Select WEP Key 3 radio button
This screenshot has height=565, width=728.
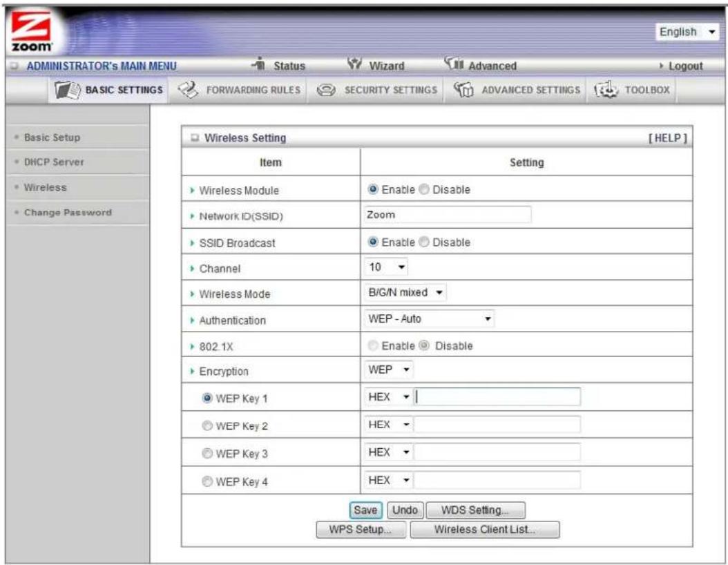(x=207, y=454)
